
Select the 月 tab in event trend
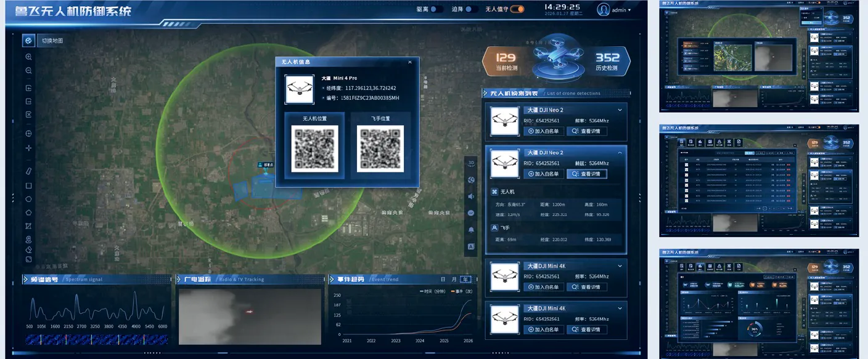[x=454, y=279]
